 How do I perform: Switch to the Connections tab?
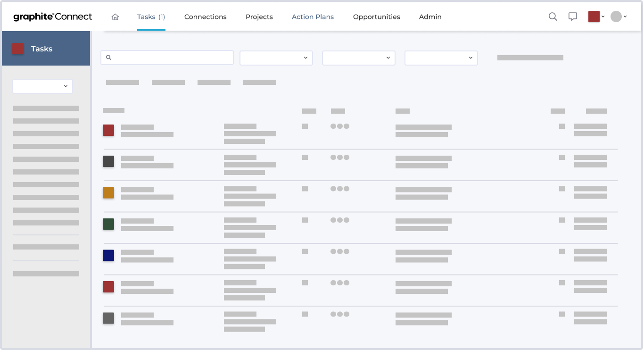(205, 17)
